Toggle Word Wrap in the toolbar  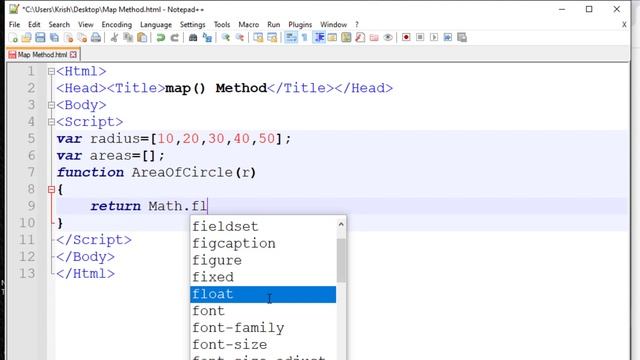pyautogui.click(x=291, y=38)
